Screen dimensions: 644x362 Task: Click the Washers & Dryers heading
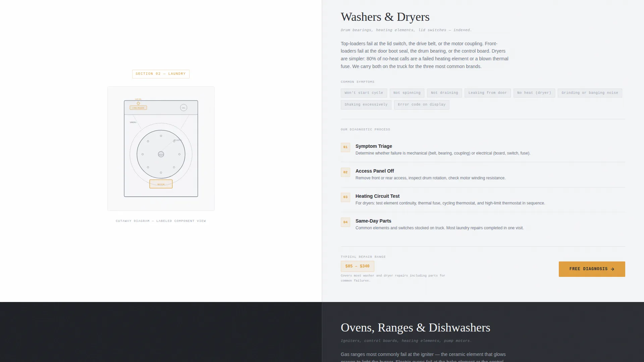(385, 17)
